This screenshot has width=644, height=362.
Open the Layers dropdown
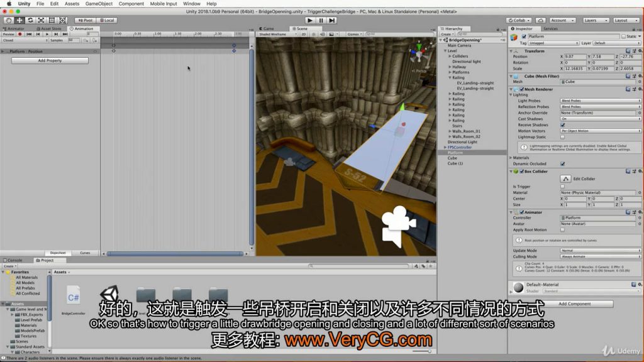click(596, 20)
